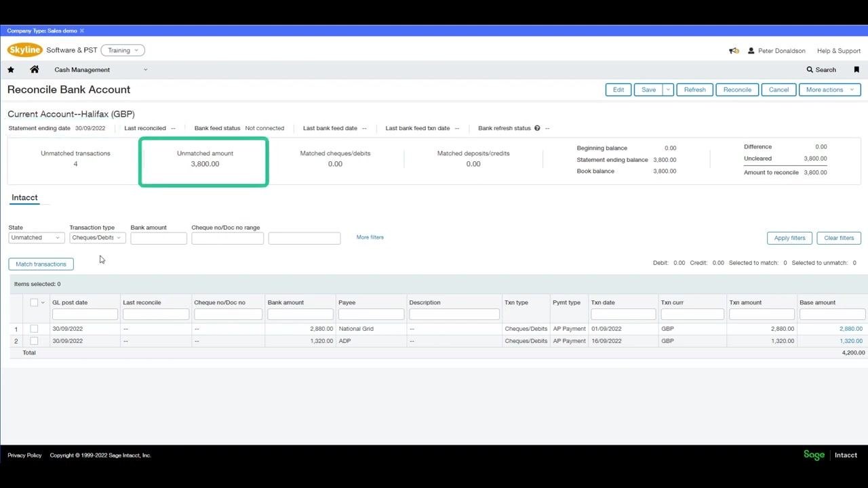Click Clear filters
Image resolution: width=868 pixels, height=488 pixels.
pos(839,238)
